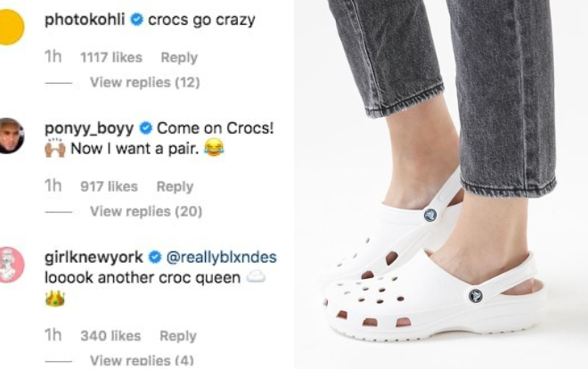Image resolution: width=588 pixels, height=369 pixels.
Task: Open ponyy_boyy username profile link
Action: click(88, 128)
